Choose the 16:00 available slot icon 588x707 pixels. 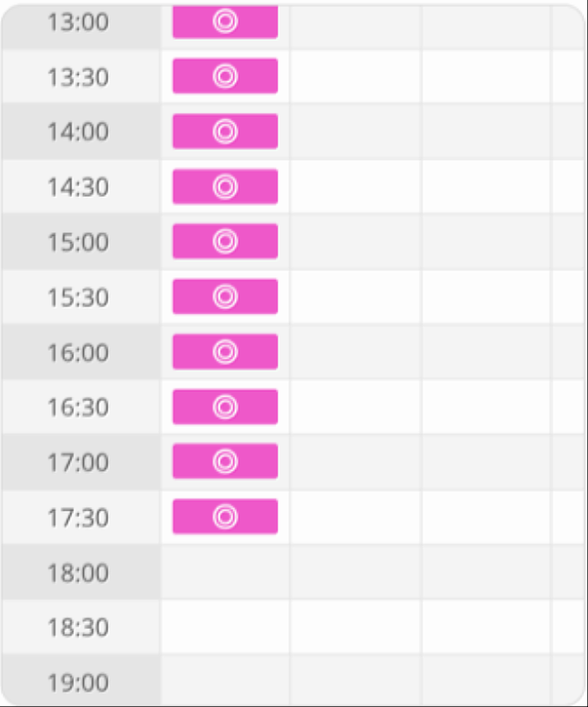[225, 352]
